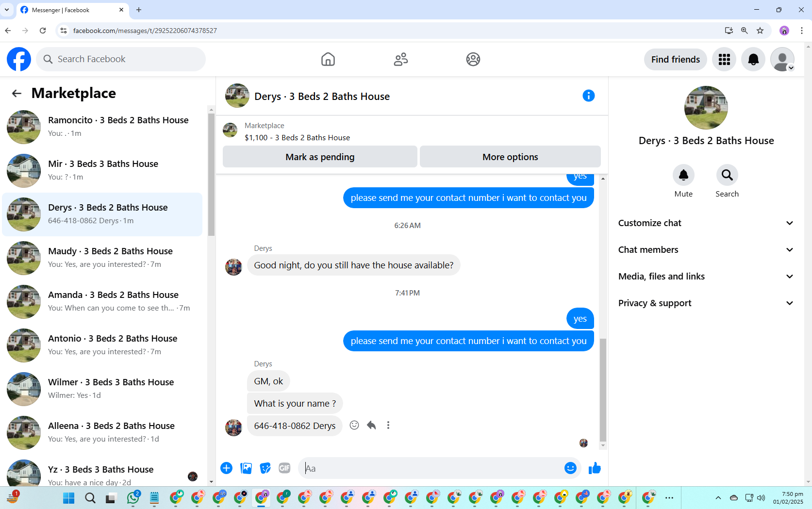The height and width of the screenshot is (509, 812).
Task: Click the More options button
Action: (510, 157)
